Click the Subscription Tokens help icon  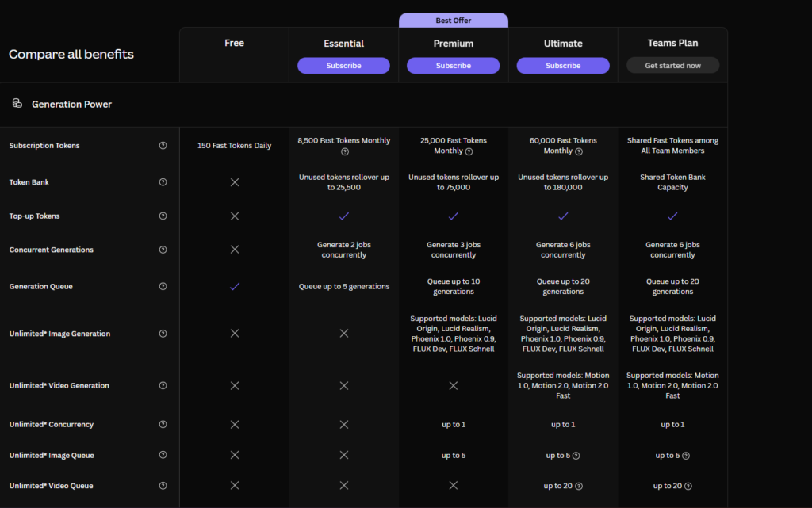pyautogui.click(x=163, y=146)
